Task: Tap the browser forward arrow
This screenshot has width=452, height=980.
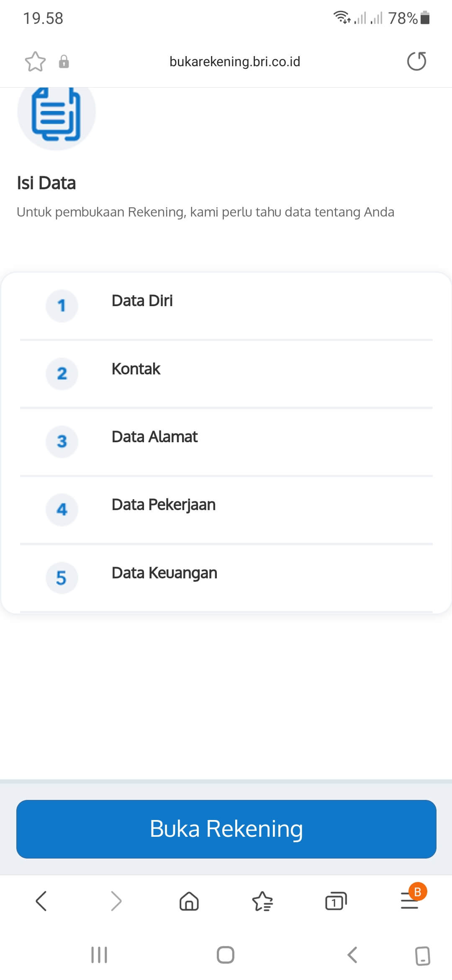Action: point(116,901)
